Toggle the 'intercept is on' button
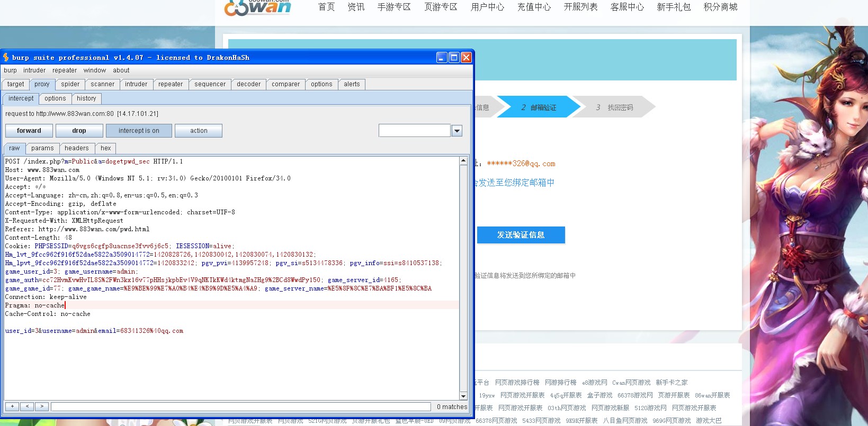 point(139,131)
